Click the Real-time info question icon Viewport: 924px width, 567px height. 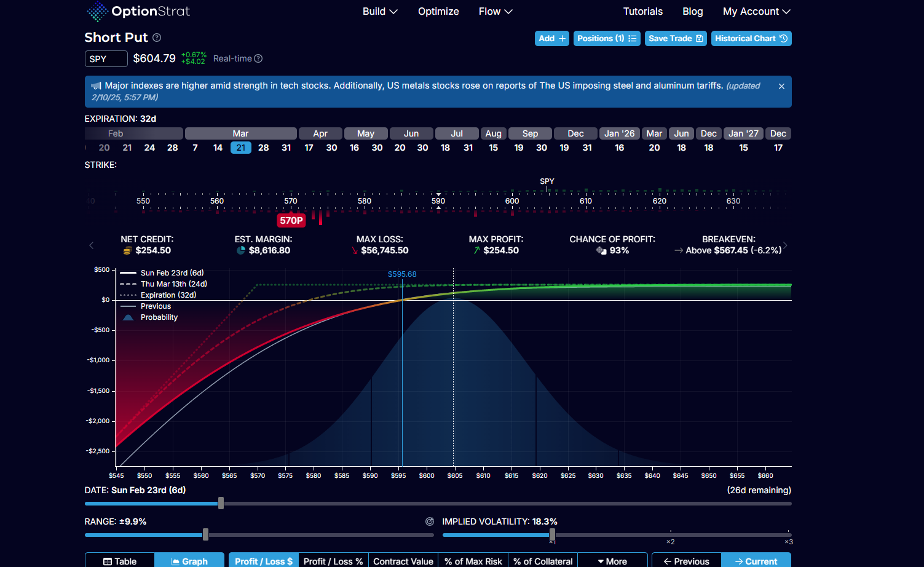258,58
